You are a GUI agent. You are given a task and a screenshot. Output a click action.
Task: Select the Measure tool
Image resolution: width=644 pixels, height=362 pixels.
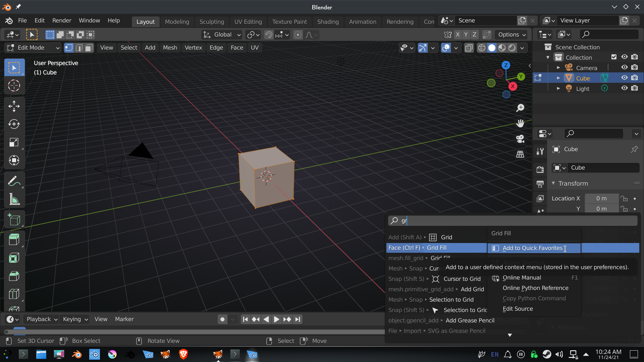14,199
